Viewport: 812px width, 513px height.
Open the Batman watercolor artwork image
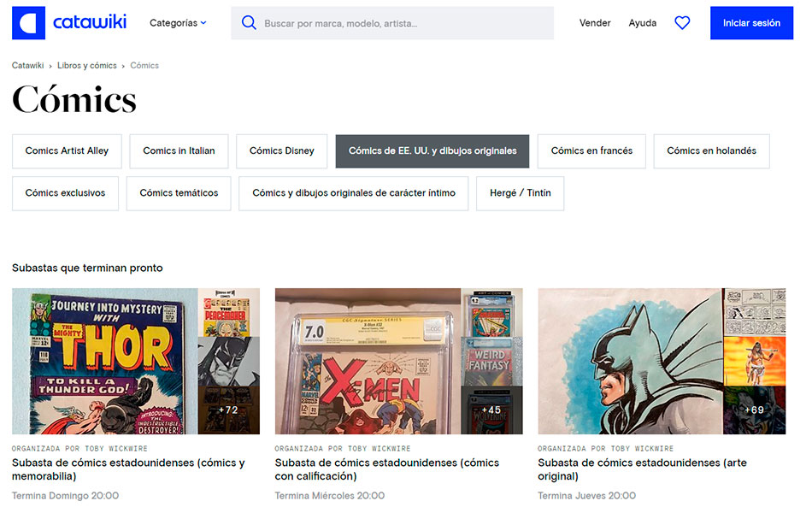pyautogui.click(x=630, y=361)
